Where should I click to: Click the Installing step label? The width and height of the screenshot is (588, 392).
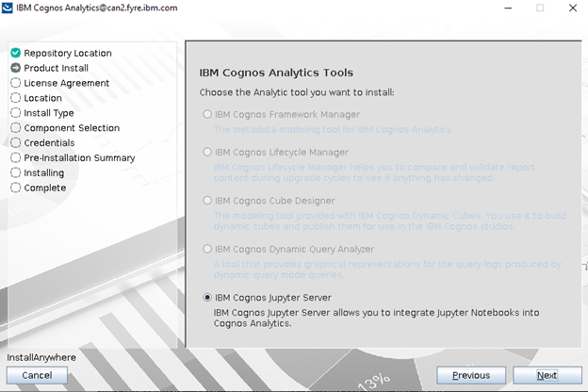pos(44,173)
